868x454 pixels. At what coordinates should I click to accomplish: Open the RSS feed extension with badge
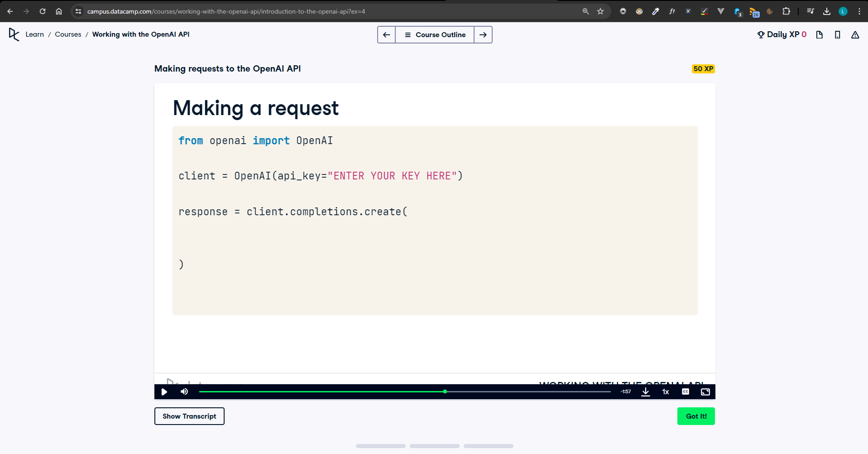pyautogui.click(x=754, y=12)
